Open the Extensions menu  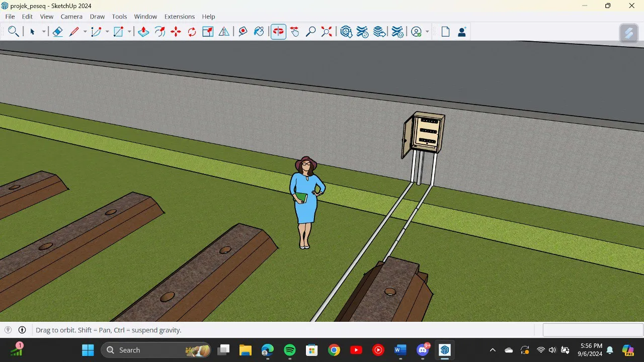[x=180, y=17]
